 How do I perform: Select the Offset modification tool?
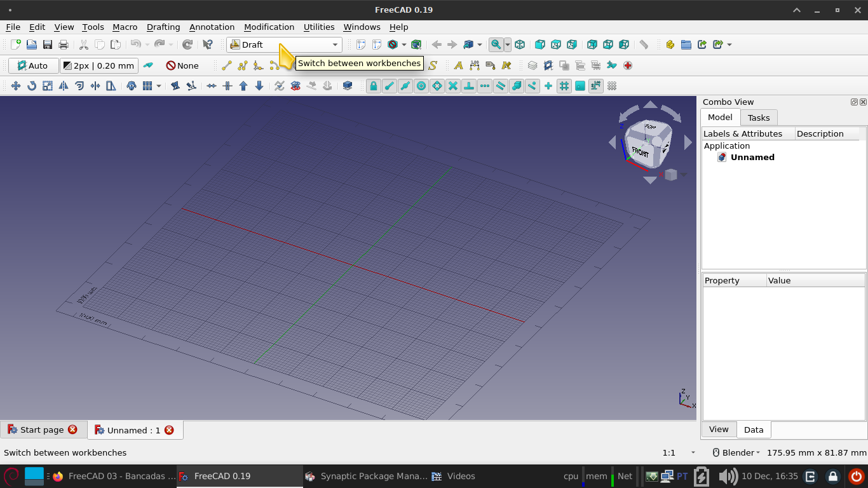pyautogui.click(x=79, y=86)
